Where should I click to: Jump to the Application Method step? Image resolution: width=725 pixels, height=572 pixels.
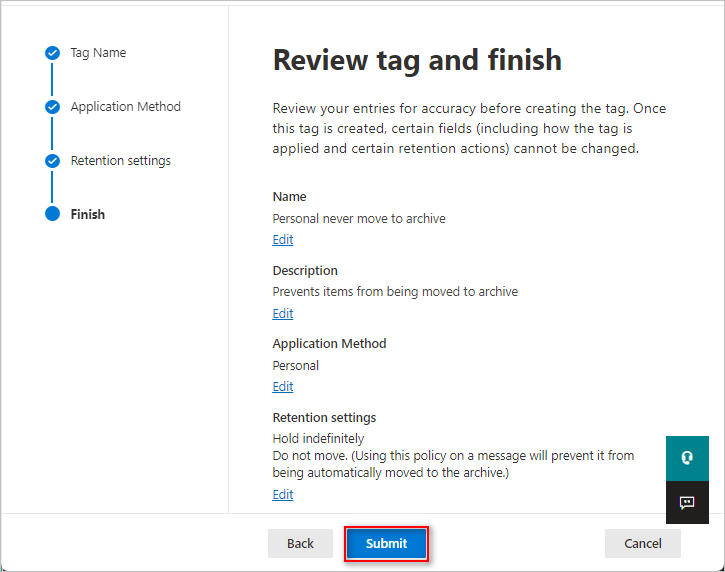(x=125, y=107)
